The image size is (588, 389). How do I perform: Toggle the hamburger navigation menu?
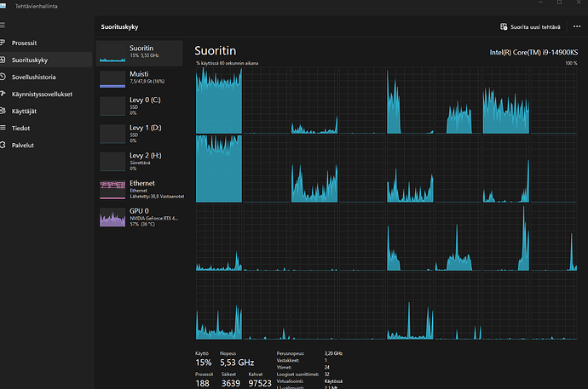[x=3, y=26]
